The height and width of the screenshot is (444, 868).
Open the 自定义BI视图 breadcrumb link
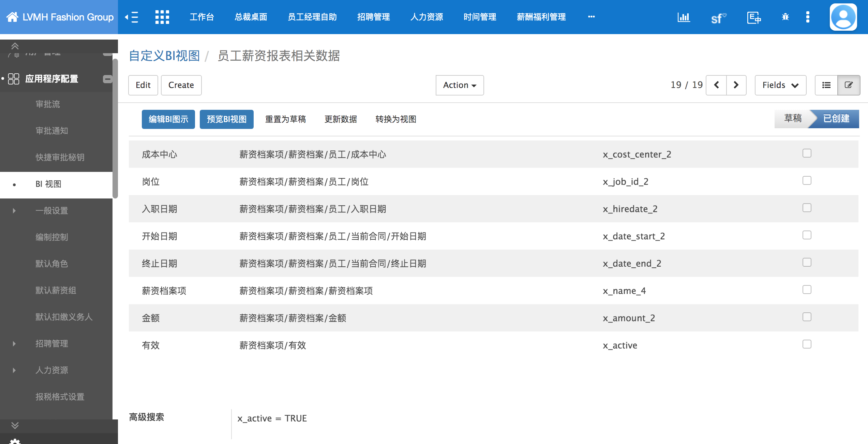[164, 56]
